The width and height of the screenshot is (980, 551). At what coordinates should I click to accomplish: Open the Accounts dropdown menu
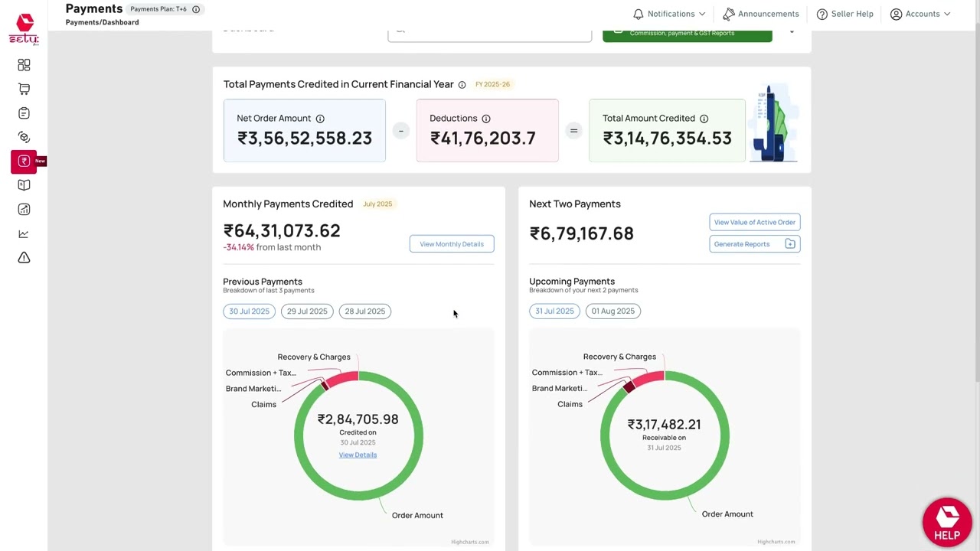point(920,14)
